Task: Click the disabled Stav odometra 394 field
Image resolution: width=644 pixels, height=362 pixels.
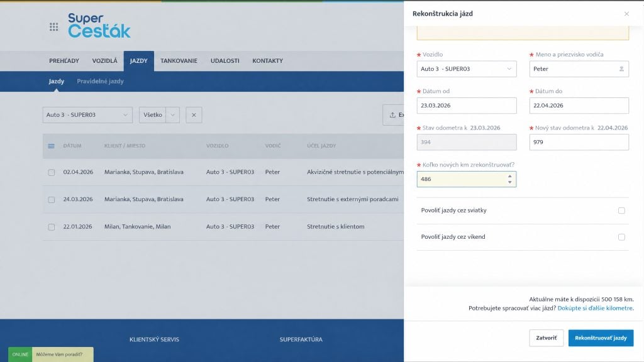Action: click(x=467, y=142)
